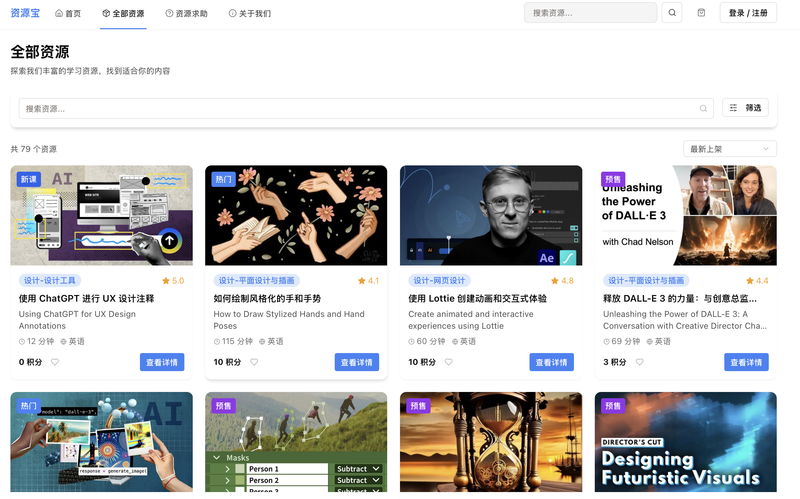
Task: Open title 使用 ChatGPT 进行 UX 设计注释
Action: pos(86,298)
